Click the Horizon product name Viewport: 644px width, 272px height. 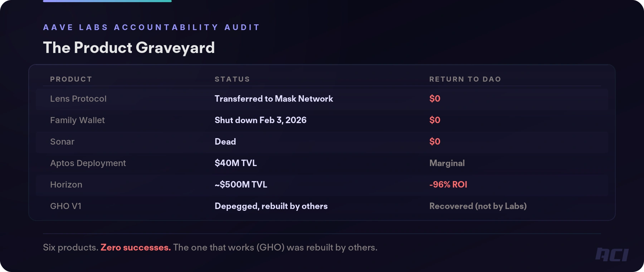pyautogui.click(x=66, y=185)
